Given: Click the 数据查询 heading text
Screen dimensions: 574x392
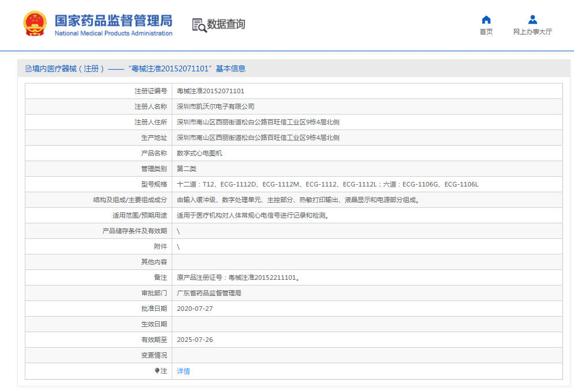Looking at the screenshot, I should click(226, 24).
